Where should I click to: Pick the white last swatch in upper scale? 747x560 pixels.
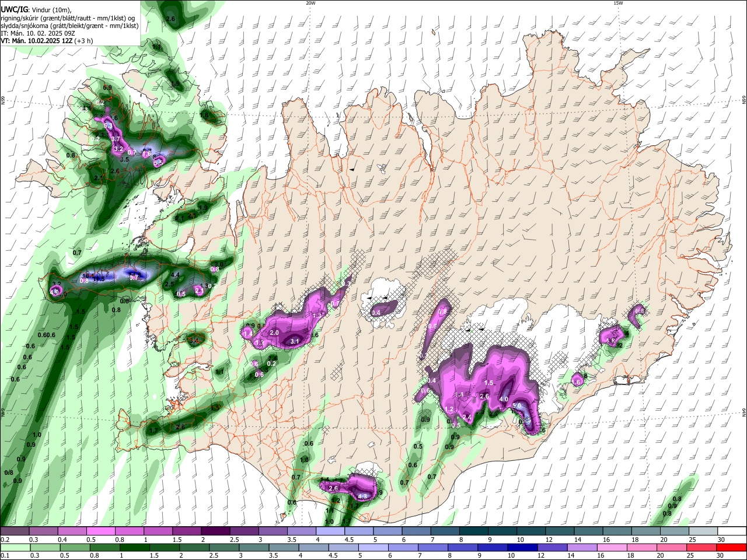(732, 531)
